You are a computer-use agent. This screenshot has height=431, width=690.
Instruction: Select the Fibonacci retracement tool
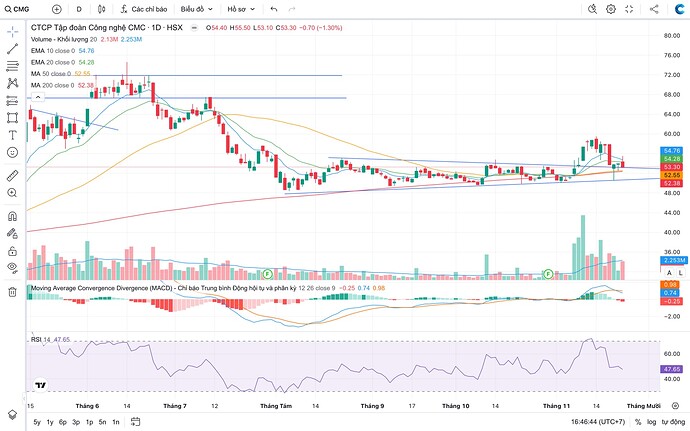point(12,66)
